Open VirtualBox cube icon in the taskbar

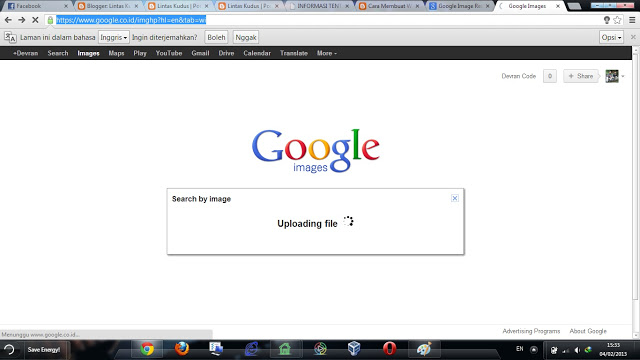pyautogui.click(x=354, y=349)
